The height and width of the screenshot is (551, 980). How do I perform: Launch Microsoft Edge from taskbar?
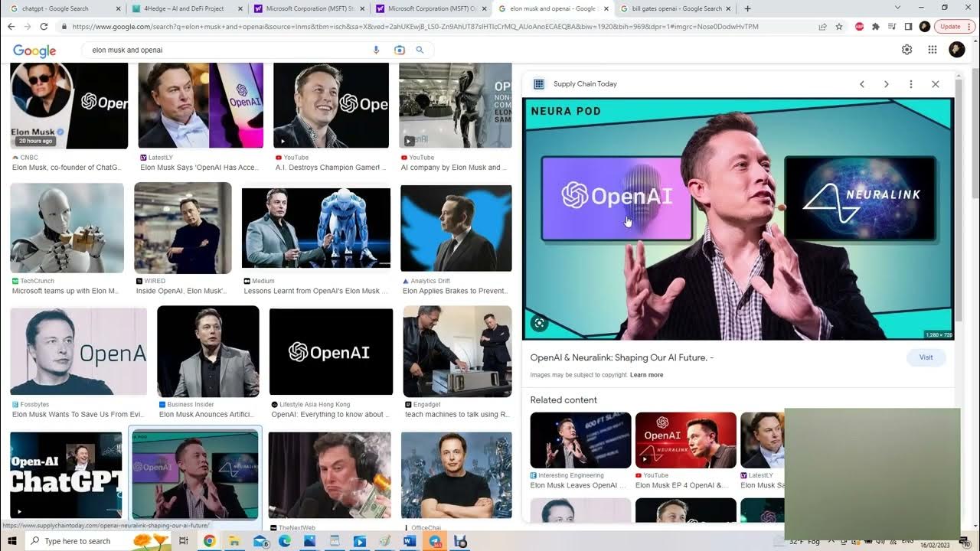tap(284, 541)
